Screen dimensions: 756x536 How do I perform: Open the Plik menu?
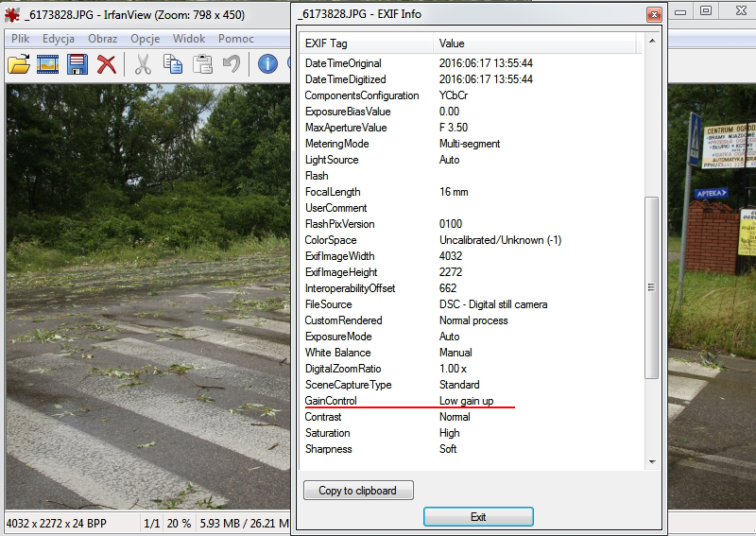click(20, 39)
